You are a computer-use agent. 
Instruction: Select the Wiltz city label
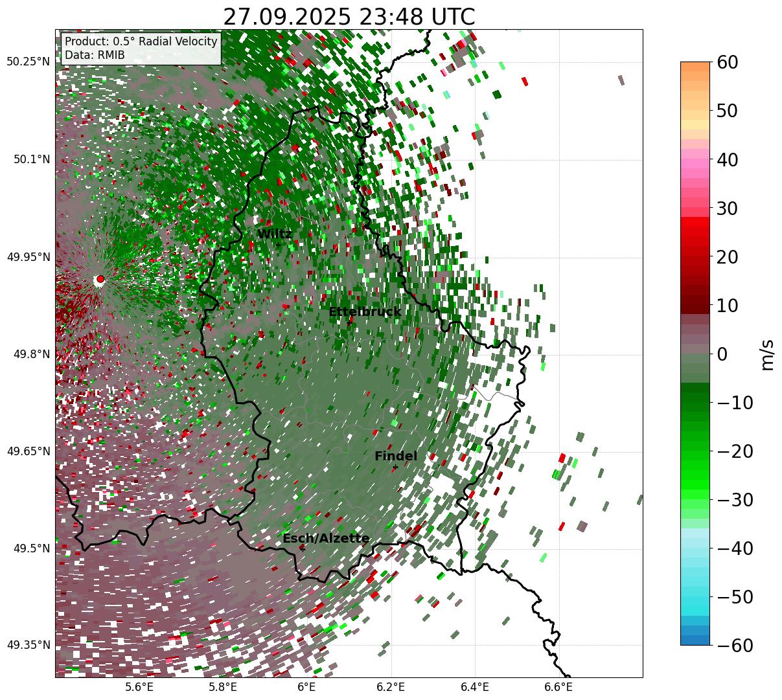275,234
